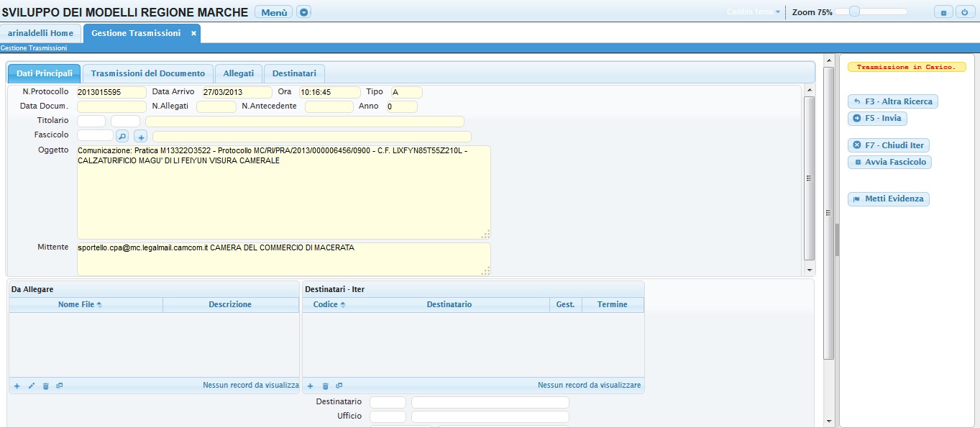Open the Cambia tema dropdown
Viewport: 980px width, 428px height.
754,12
